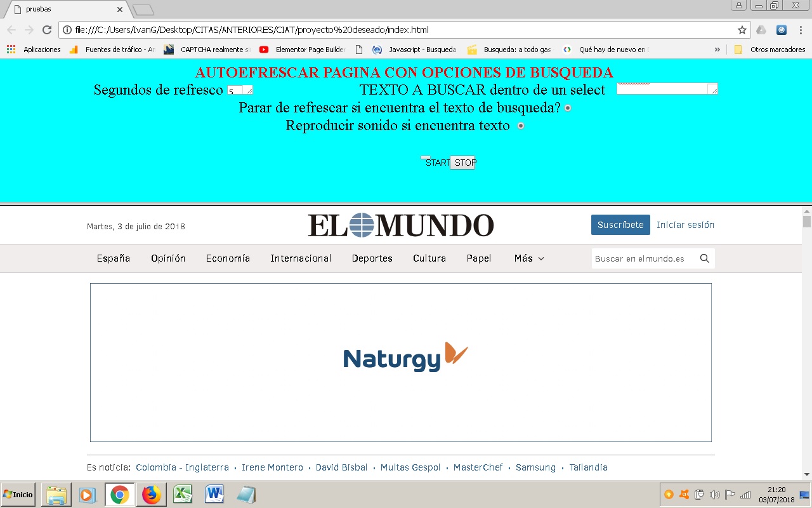This screenshot has height=508, width=812.
Task: Open 'David Bisbal' news link
Action: pos(341,467)
